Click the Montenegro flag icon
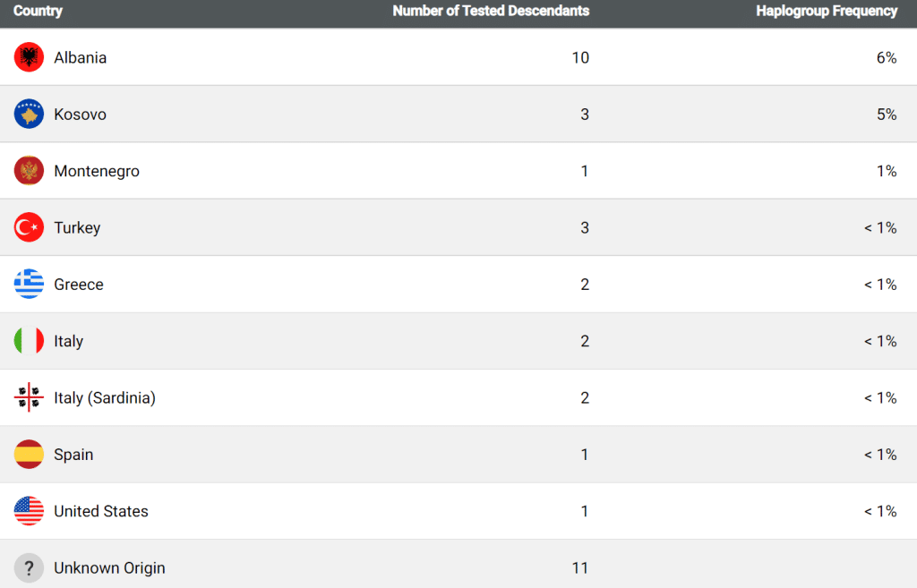This screenshot has width=917, height=588. 29,171
